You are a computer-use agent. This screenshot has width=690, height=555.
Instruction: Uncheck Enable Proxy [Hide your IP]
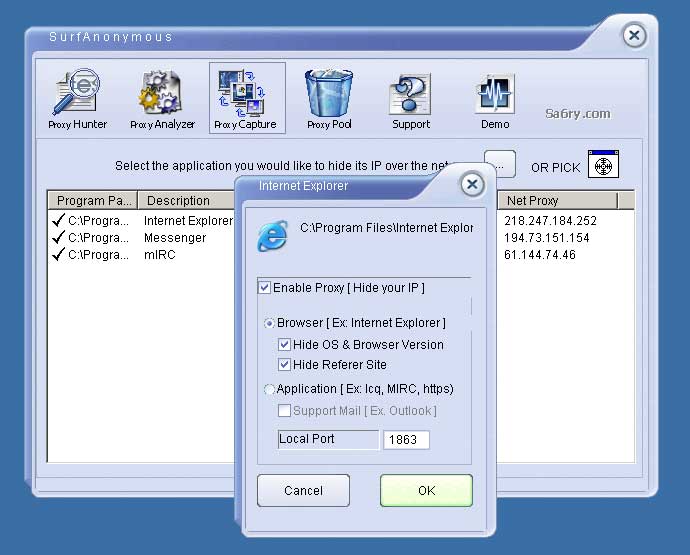(x=264, y=288)
